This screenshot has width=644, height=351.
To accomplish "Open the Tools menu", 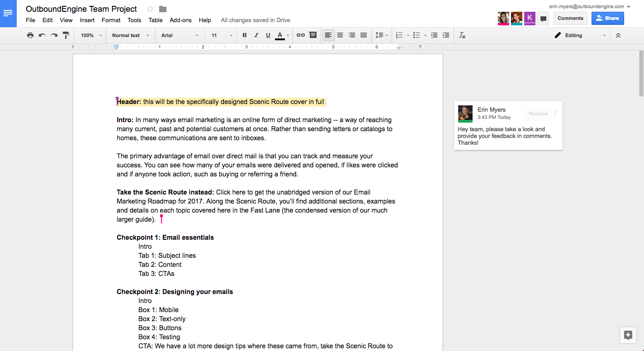I will (x=134, y=20).
